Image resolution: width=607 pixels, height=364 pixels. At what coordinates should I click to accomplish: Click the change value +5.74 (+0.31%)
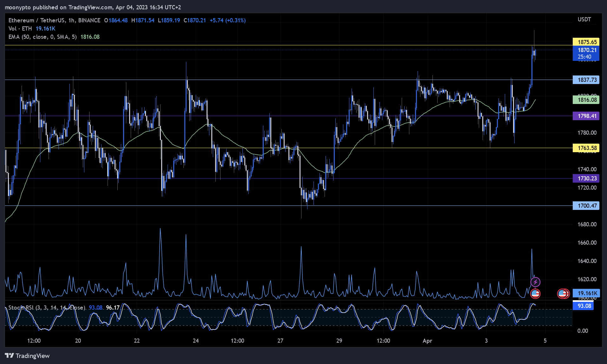[228, 20]
